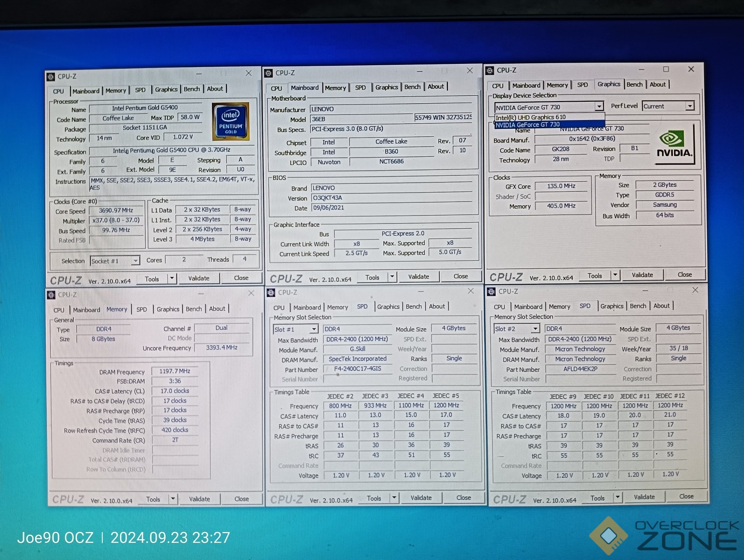
Task: Click CPU-Z title icon of Graphics window
Action: click(x=490, y=70)
